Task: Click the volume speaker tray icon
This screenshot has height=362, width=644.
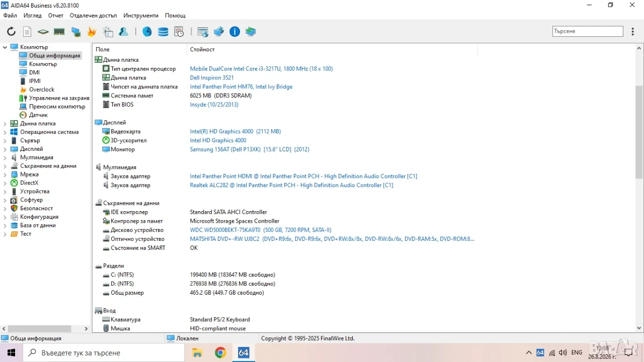Action: coord(563,353)
